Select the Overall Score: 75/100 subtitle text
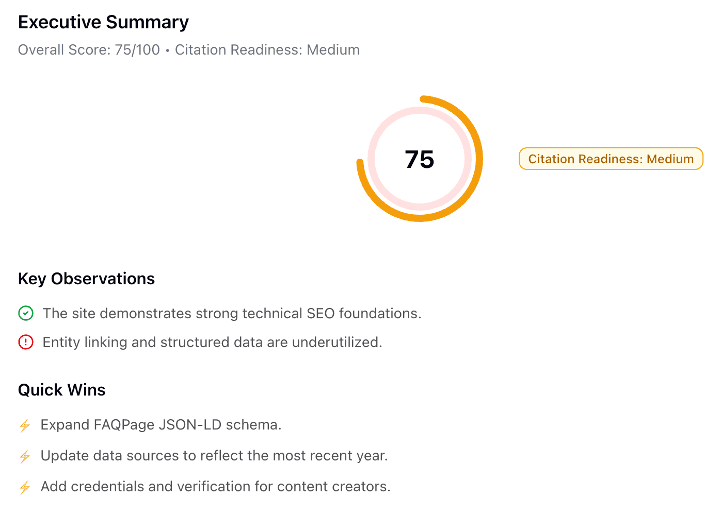The height and width of the screenshot is (516, 710). pyautogui.click(x=88, y=49)
